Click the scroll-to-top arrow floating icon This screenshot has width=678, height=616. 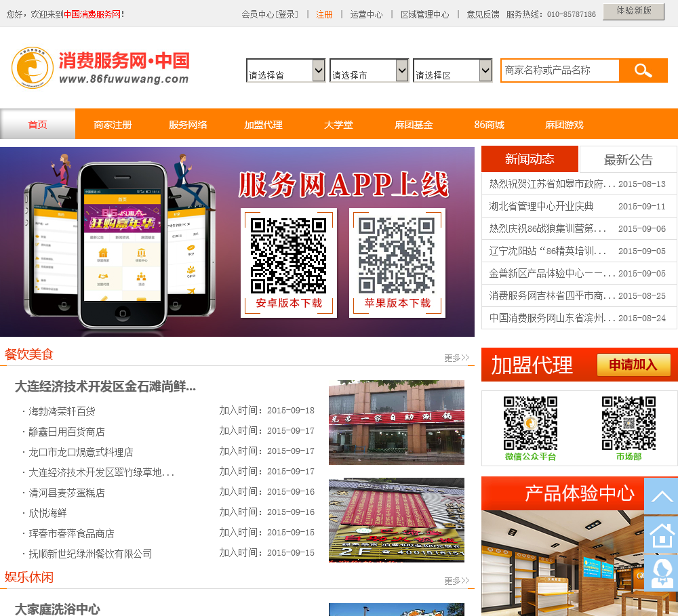(661, 496)
